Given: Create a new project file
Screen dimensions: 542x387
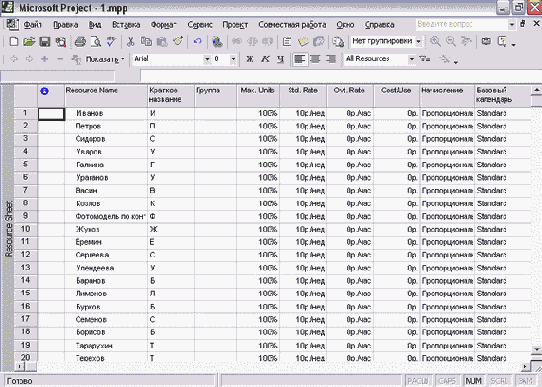Looking at the screenshot, I should [13, 42].
